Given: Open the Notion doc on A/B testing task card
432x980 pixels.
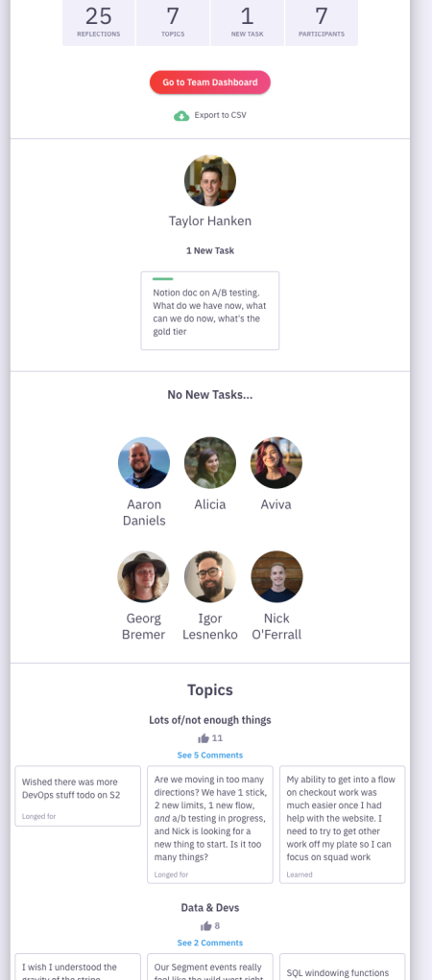Looking at the screenshot, I should [209, 311].
